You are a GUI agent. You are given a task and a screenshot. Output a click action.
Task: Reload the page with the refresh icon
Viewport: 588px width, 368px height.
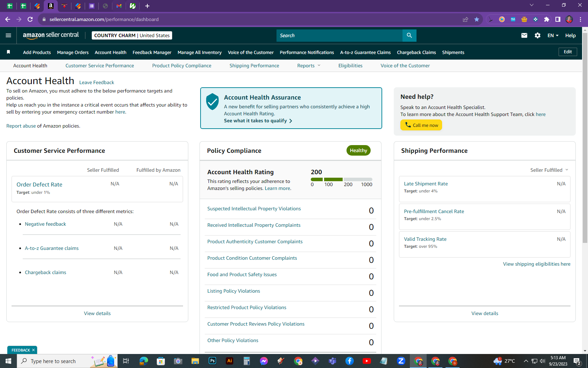click(x=30, y=19)
